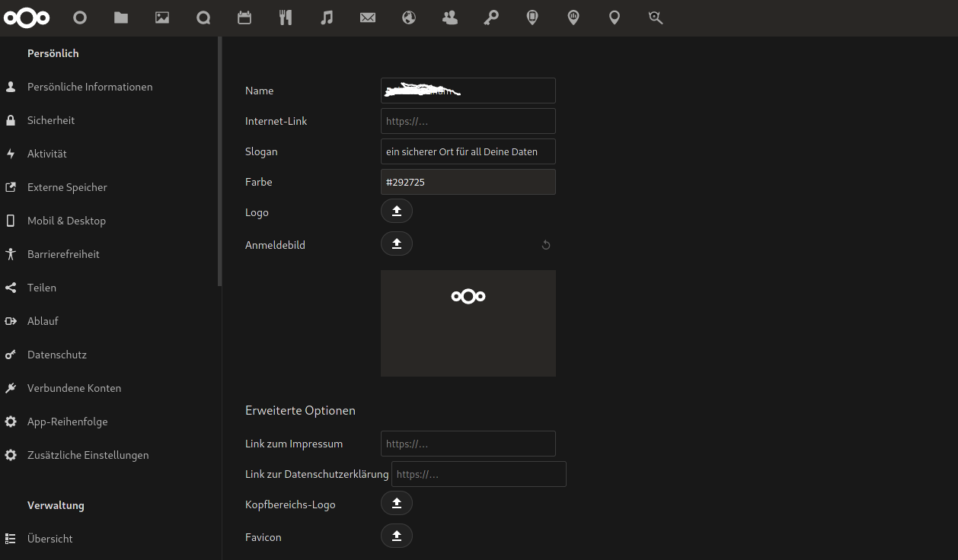This screenshot has width=958, height=560.
Task: Click the Erweiterte Optionen heading
Action: point(300,410)
